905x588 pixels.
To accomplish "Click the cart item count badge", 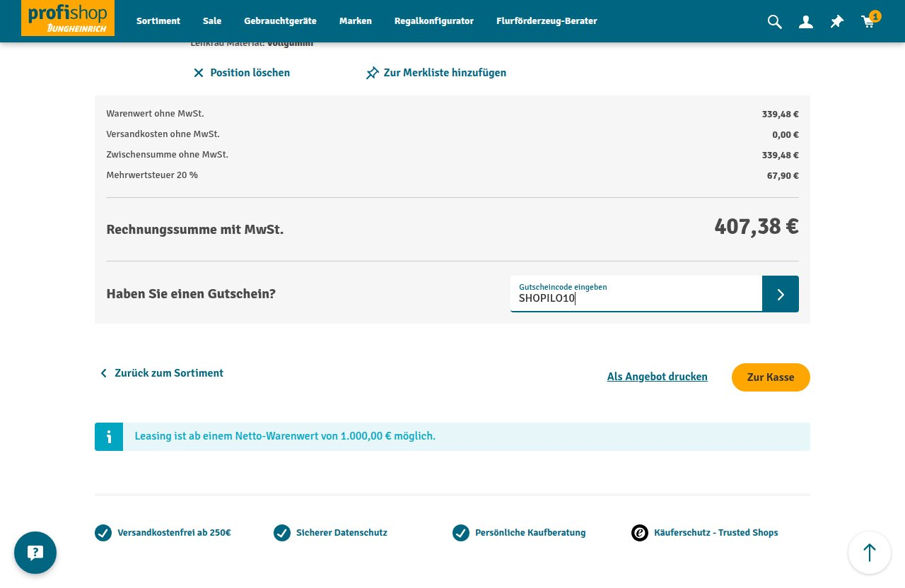I will point(875,16).
